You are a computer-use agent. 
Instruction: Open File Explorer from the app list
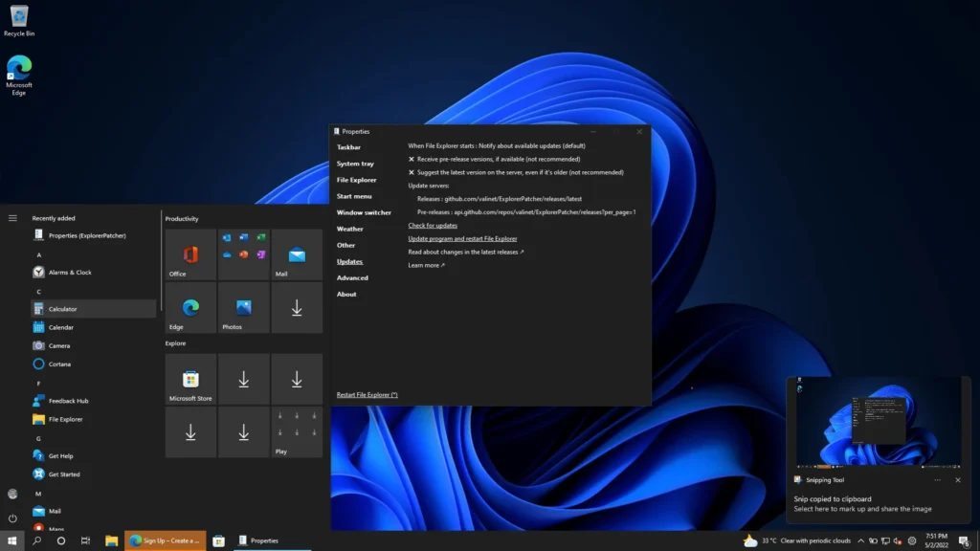(94, 419)
